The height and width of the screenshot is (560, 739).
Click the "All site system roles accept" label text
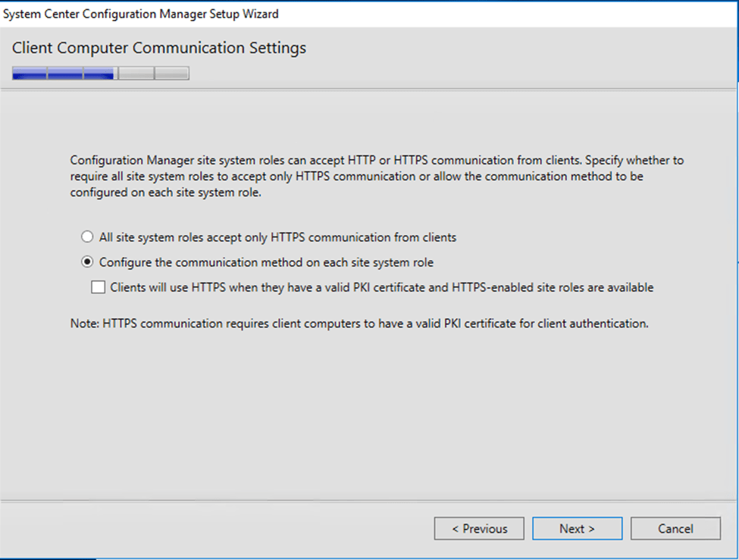click(x=277, y=237)
